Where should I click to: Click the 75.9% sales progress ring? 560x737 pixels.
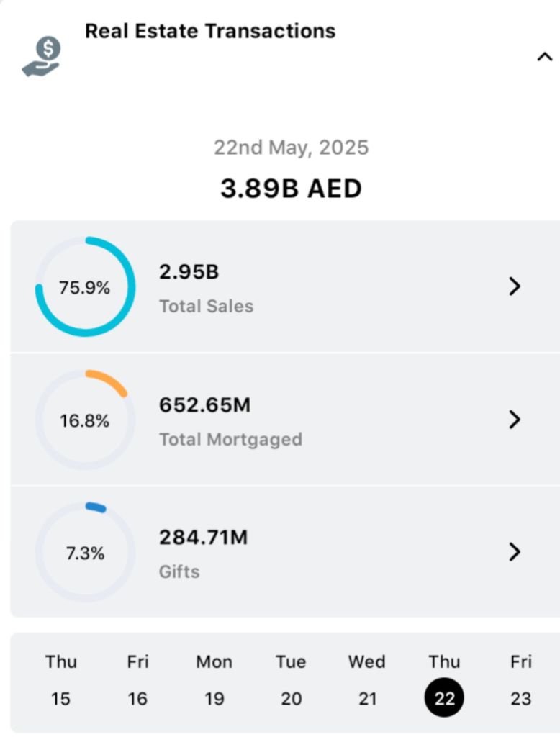(x=85, y=286)
